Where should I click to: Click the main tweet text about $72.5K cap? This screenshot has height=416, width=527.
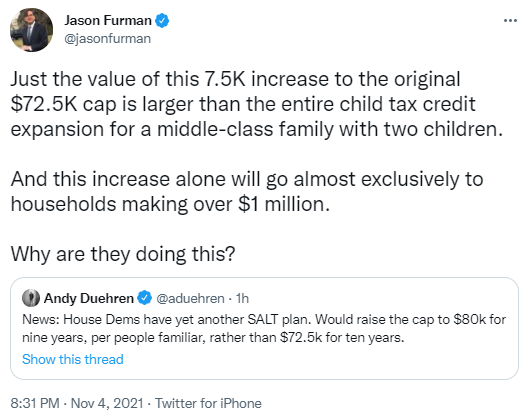point(257,104)
